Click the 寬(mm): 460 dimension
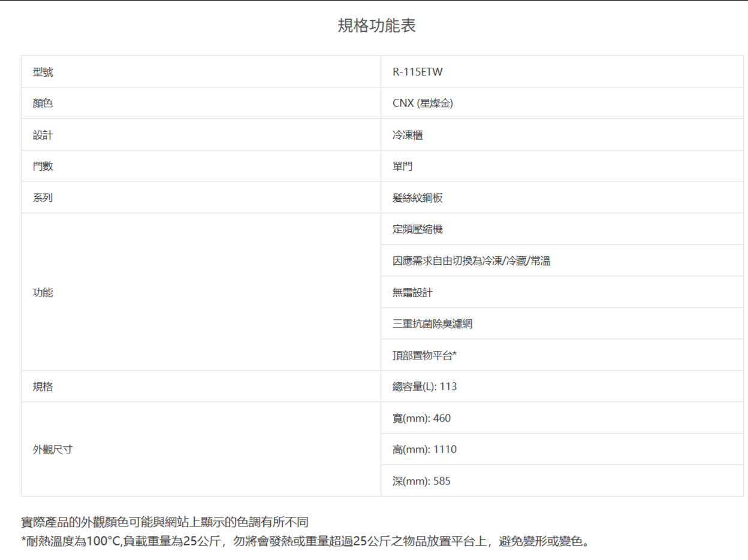This screenshot has height=560, width=748. pos(421,418)
